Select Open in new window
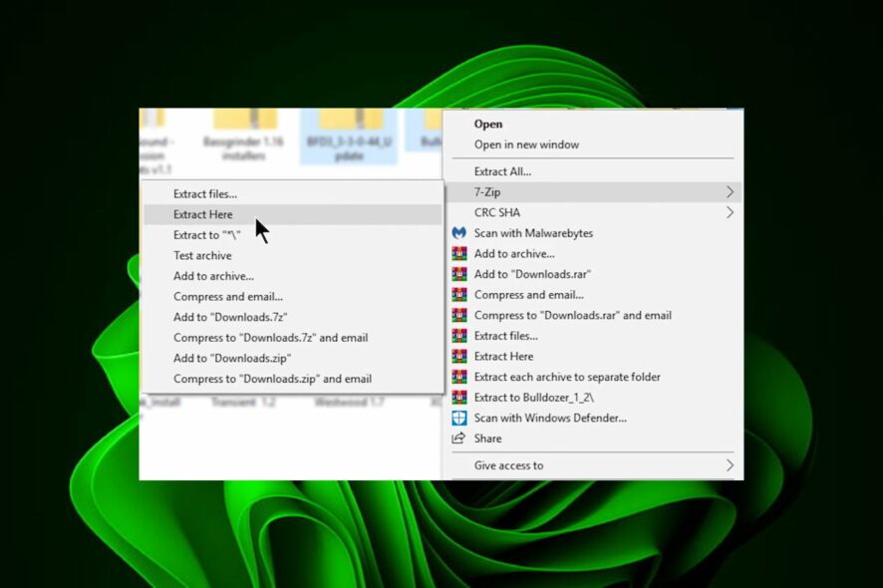The image size is (883, 588). point(593,145)
